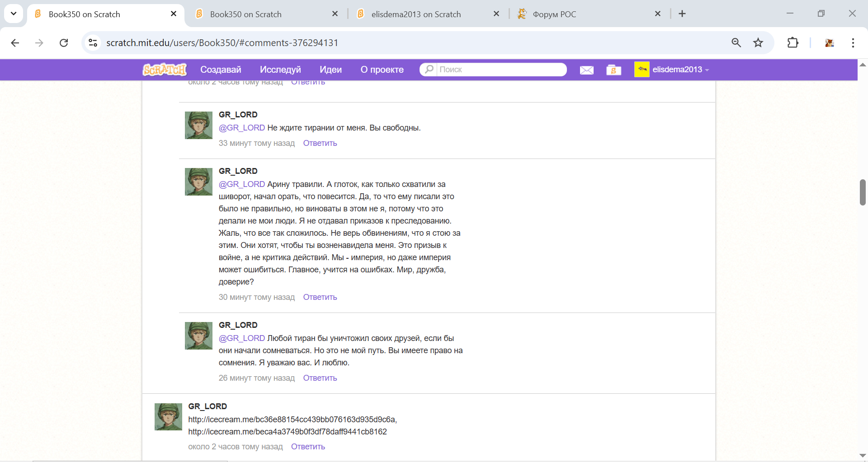This screenshot has width=868, height=462.
Task: Click the browser zoom magnifier icon
Action: tap(736, 43)
